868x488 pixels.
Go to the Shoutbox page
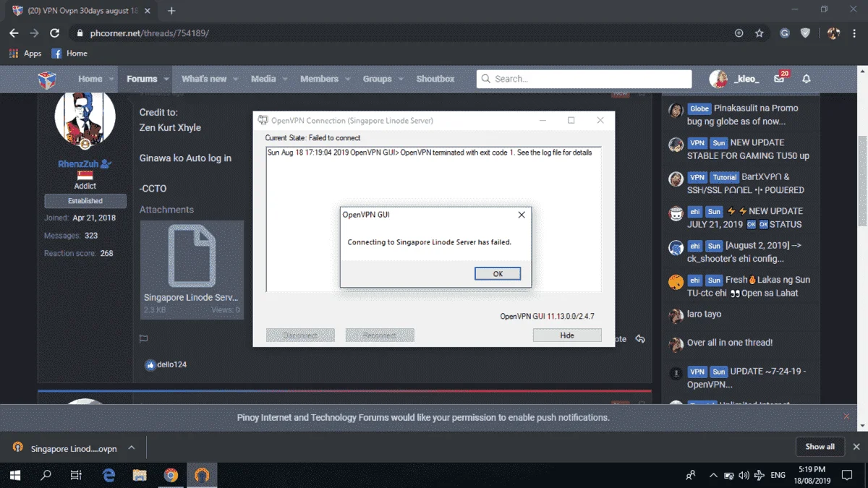[x=435, y=79]
